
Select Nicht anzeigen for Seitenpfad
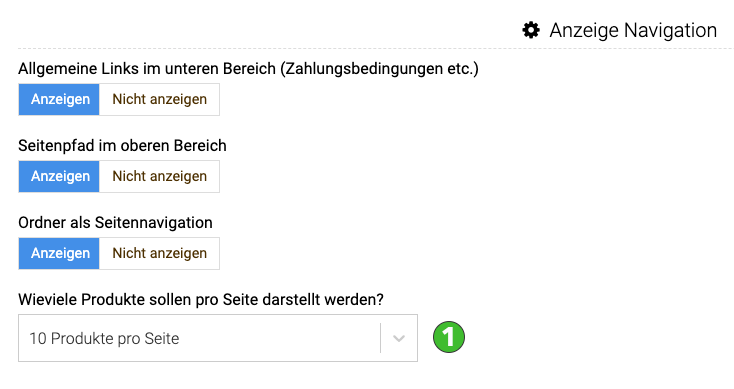159,176
